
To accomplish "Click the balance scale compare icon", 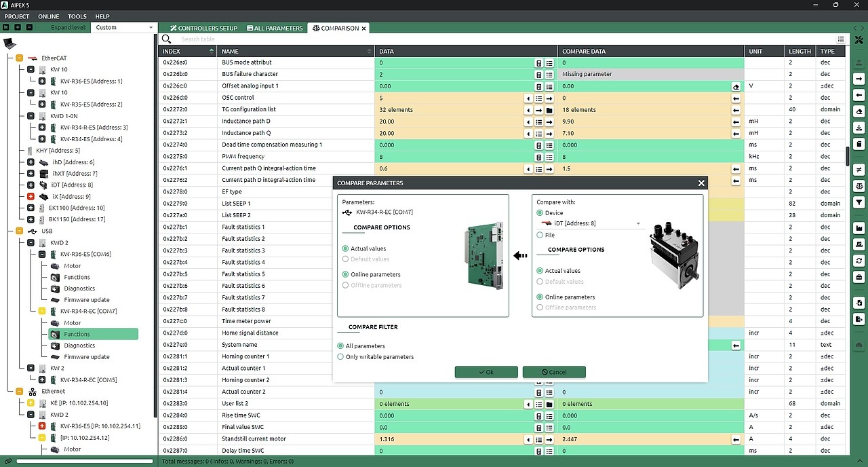I will 859,185.
